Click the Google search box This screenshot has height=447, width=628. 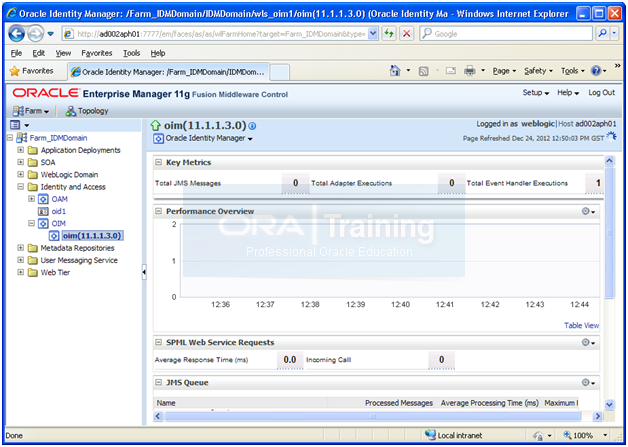point(506,34)
